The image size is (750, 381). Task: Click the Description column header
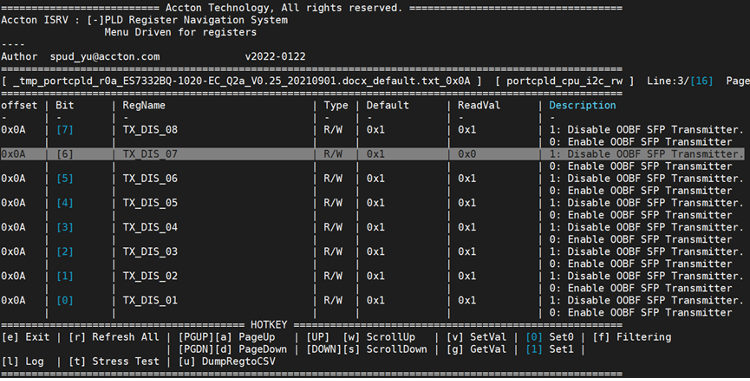pyautogui.click(x=583, y=106)
